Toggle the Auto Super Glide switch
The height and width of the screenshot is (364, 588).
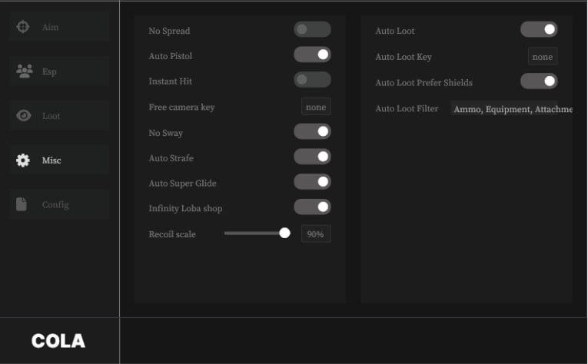point(312,182)
